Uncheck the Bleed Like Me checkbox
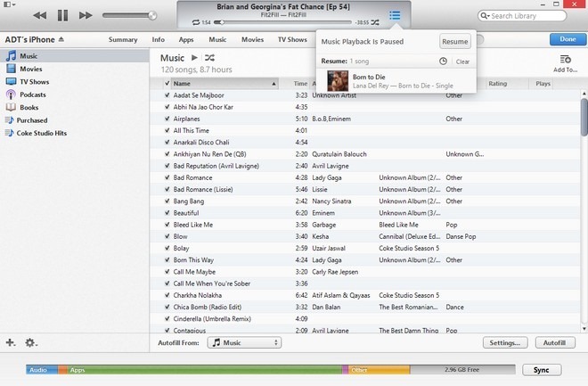 click(167, 225)
